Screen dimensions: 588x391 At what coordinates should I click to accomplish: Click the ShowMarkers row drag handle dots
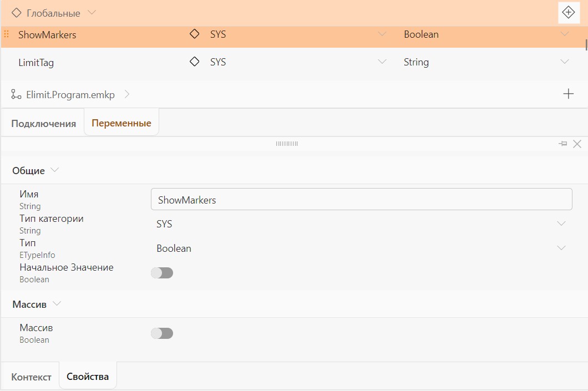pos(6,34)
